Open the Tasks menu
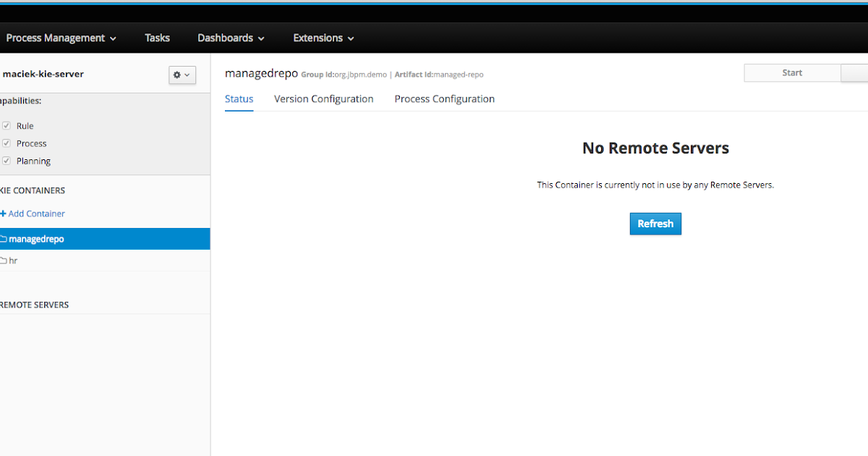Image resolution: width=868 pixels, height=456 pixels. point(157,38)
